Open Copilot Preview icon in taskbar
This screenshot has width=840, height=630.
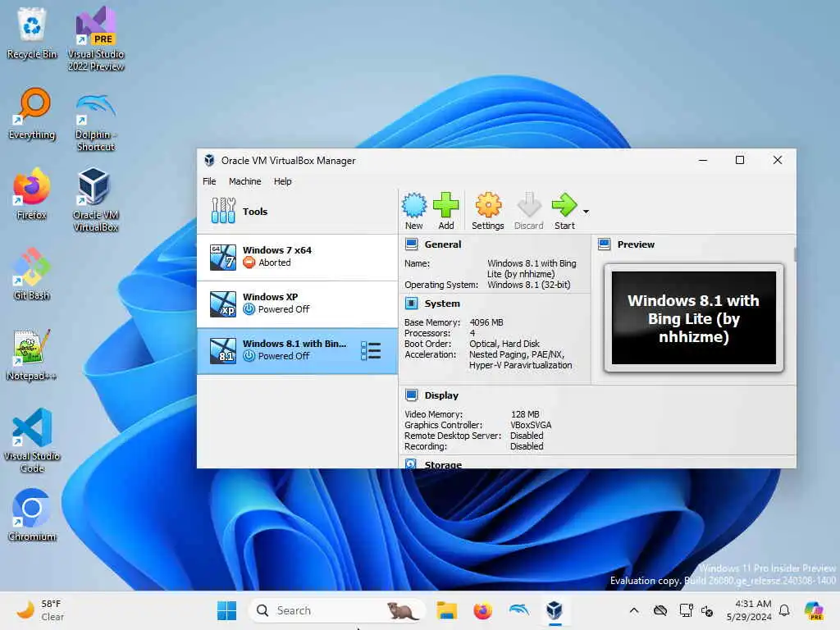(x=813, y=610)
